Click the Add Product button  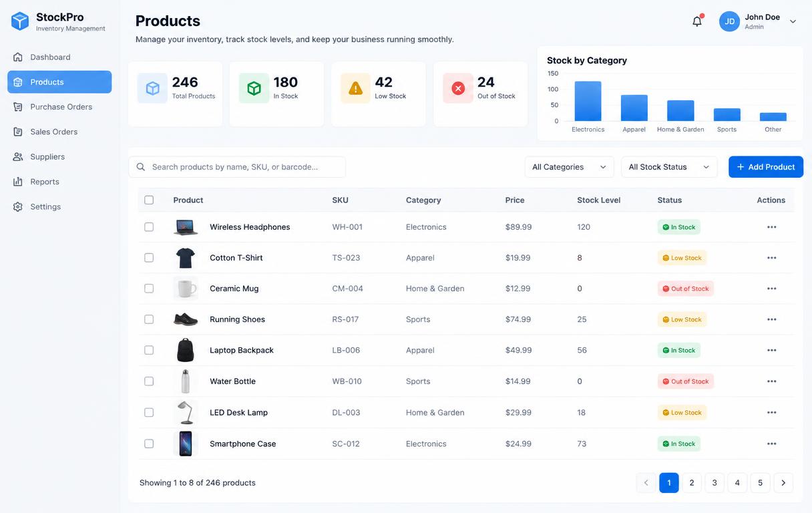tap(766, 167)
